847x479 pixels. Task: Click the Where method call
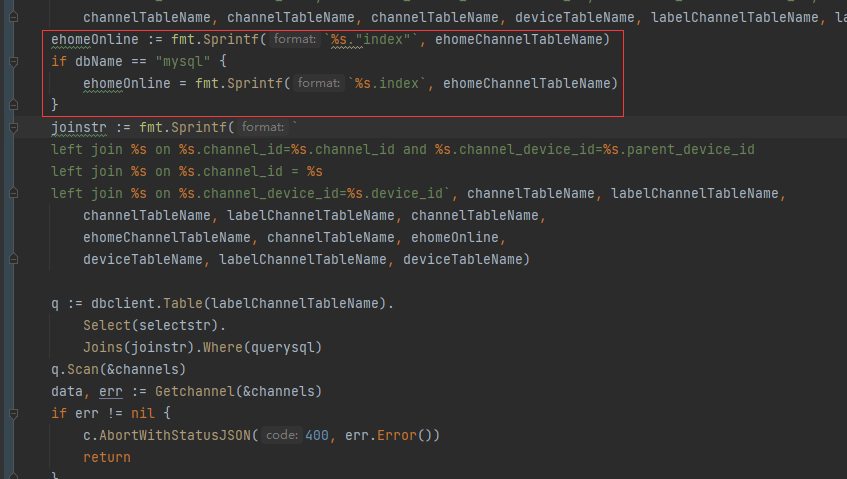click(x=223, y=347)
